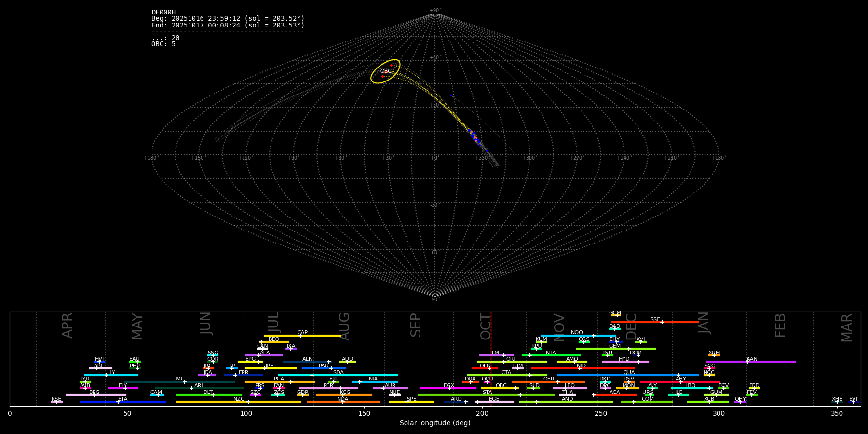The height and width of the screenshot is (434, 868).
Task: Click the ORI shower label
Action: tap(511, 359)
